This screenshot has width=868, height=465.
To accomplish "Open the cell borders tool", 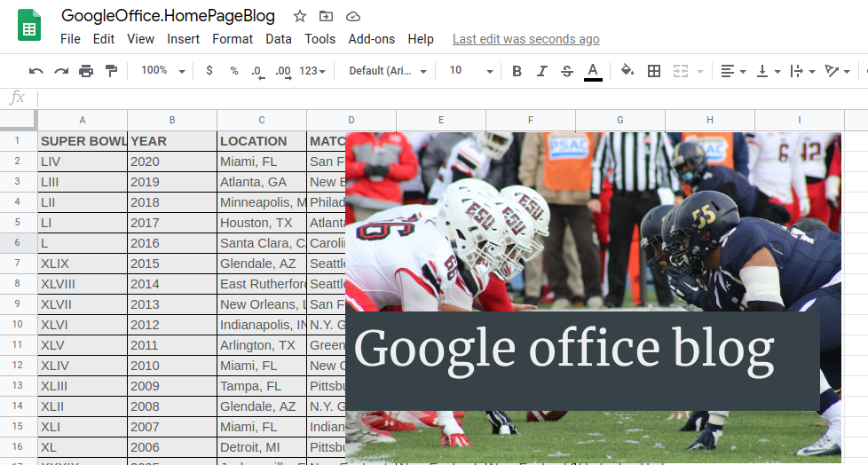I will (654, 71).
